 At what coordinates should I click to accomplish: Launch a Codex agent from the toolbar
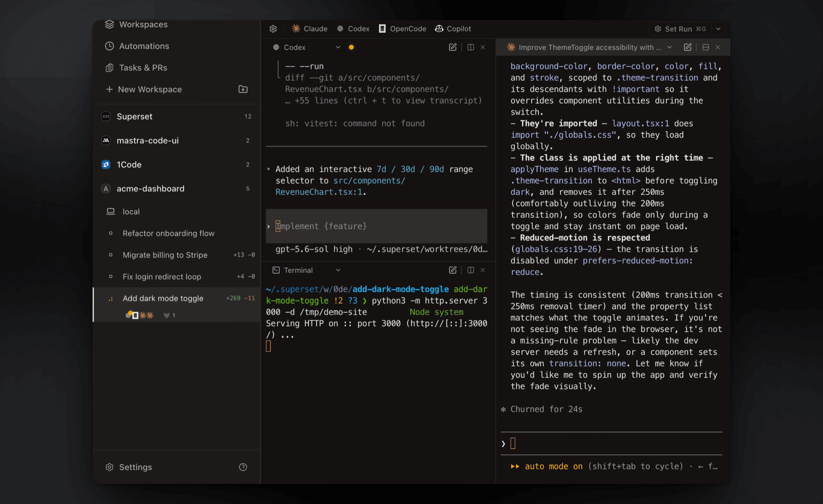pos(353,29)
